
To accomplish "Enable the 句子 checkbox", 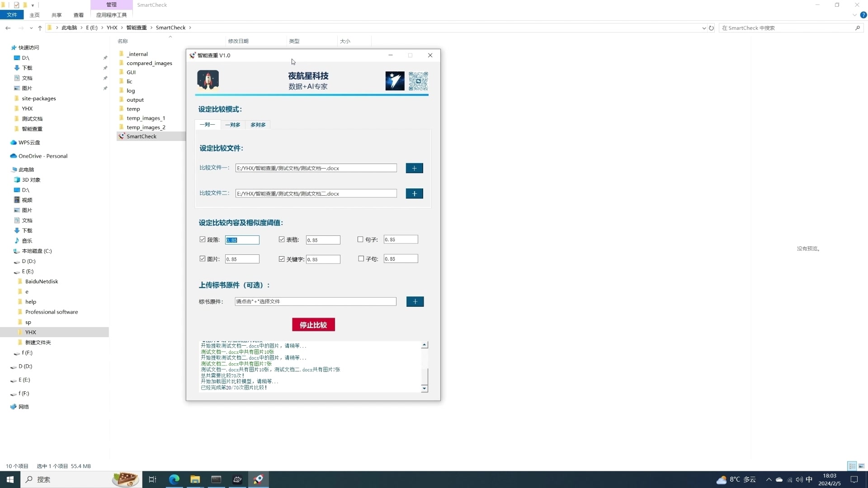I will 360,239.
